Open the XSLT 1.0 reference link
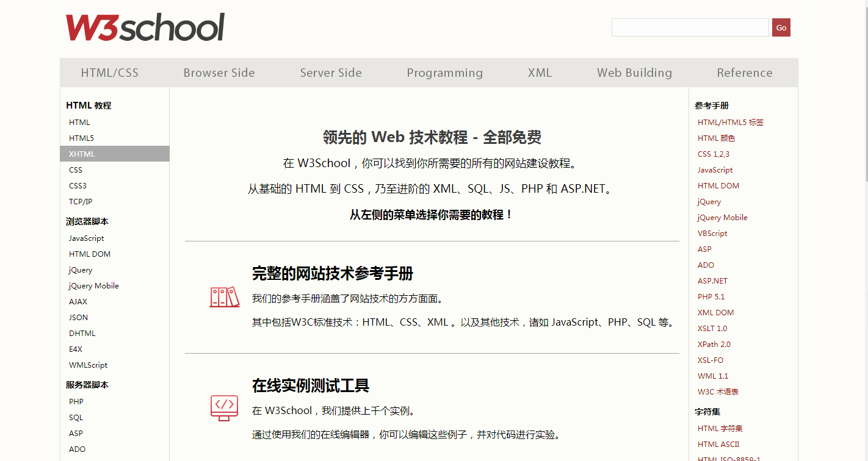This screenshot has width=868, height=461. [x=712, y=329]
